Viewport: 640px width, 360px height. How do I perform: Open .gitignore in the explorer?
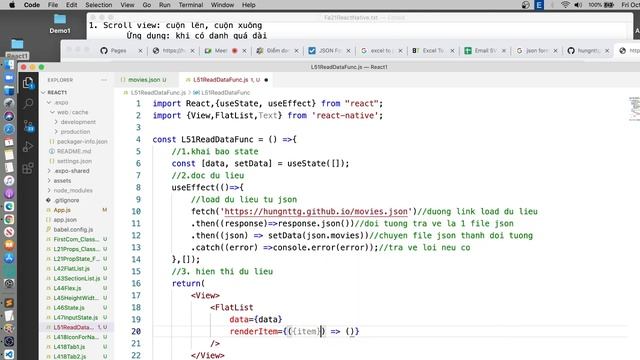(x=66, y=200)
